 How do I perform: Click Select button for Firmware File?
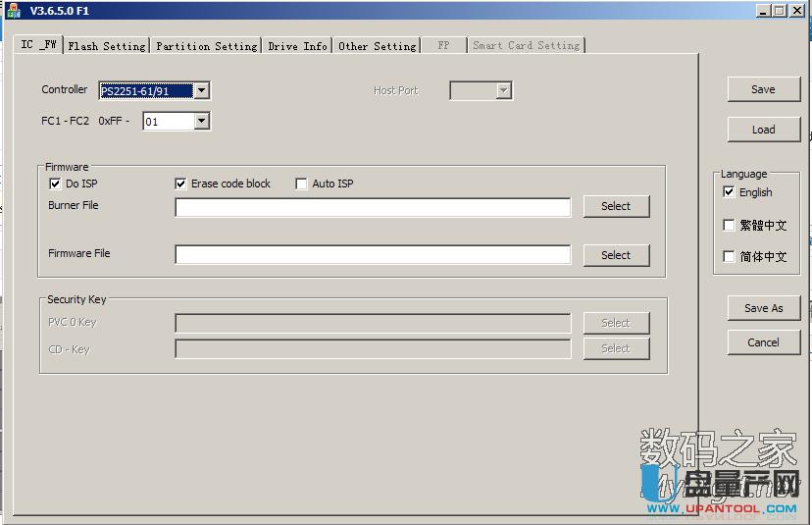coord(616,255)
